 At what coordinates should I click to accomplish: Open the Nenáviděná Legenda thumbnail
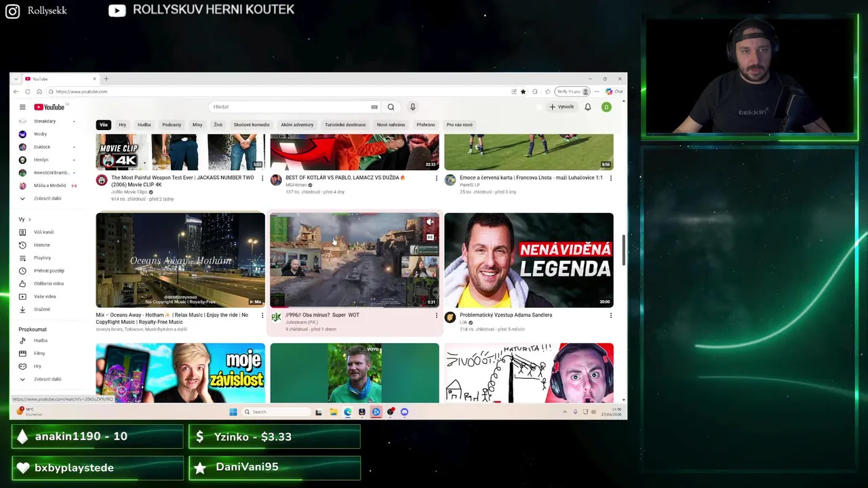point(529,260)
